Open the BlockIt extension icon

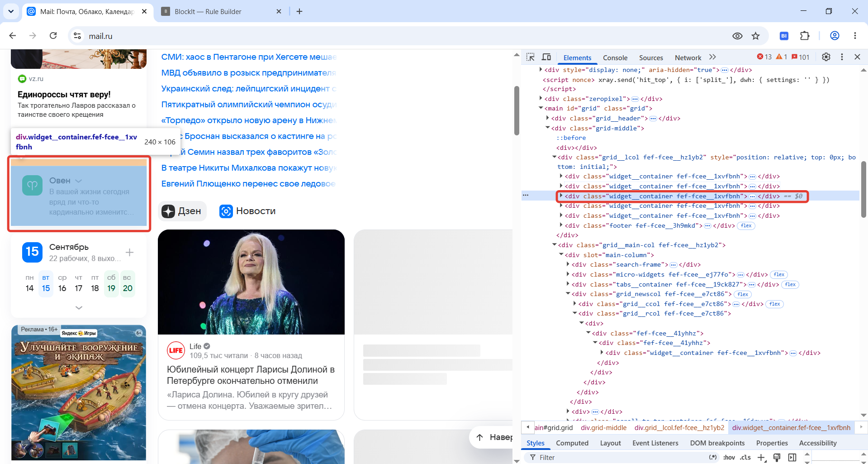coord(784,36)
